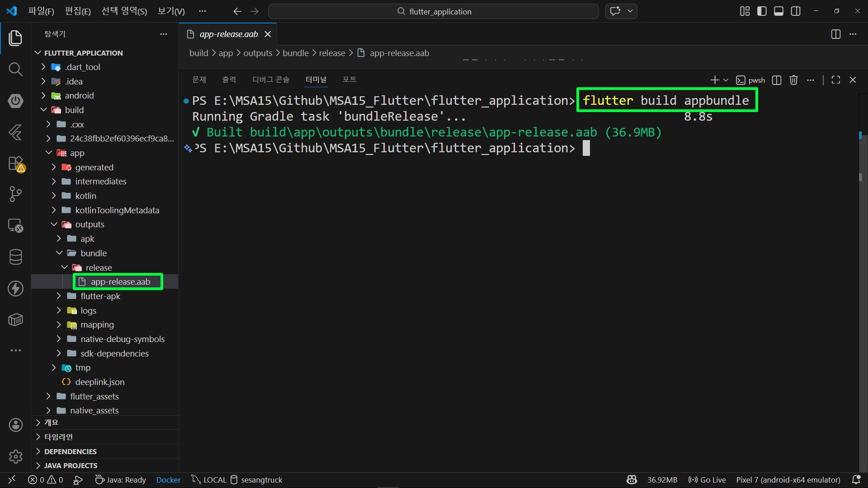Open the Database icon in activity bar
Screen dimensions: 868x488
coord(15,257)
